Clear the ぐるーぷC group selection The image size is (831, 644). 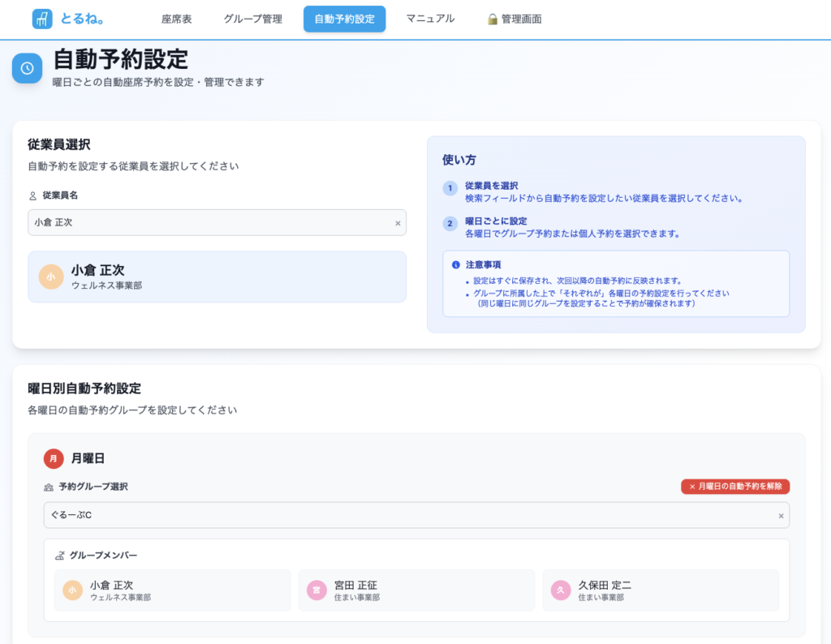pos(781,516)
